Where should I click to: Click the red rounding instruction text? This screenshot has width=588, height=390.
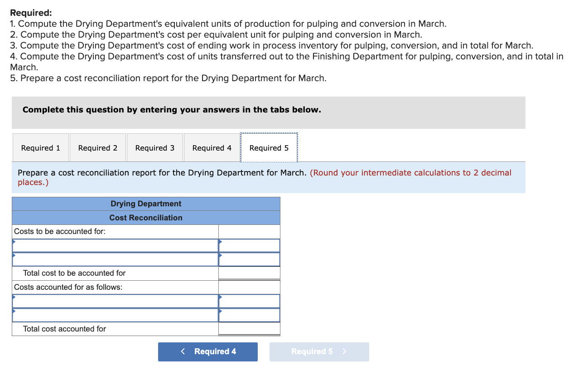tap(265, 177)
